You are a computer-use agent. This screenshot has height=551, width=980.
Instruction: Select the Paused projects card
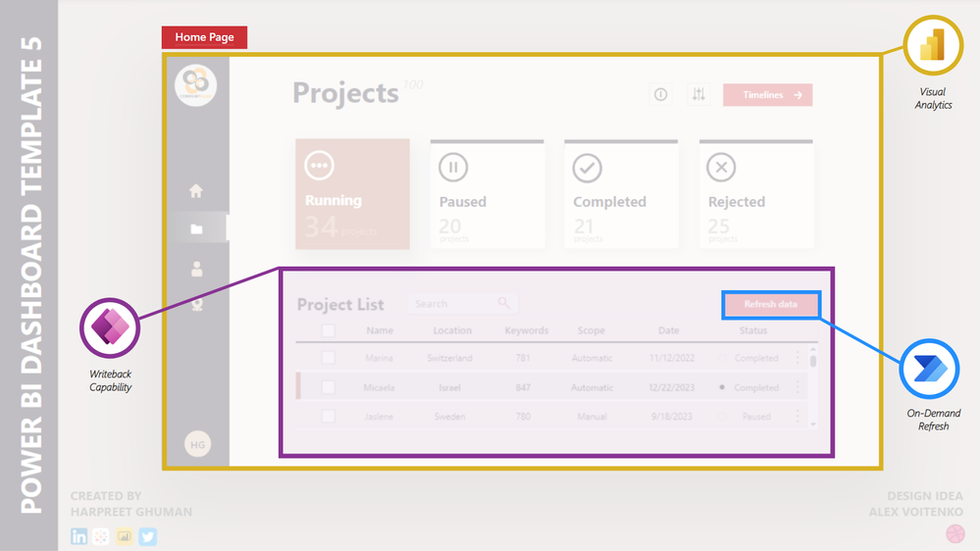[x=488, y=194]
